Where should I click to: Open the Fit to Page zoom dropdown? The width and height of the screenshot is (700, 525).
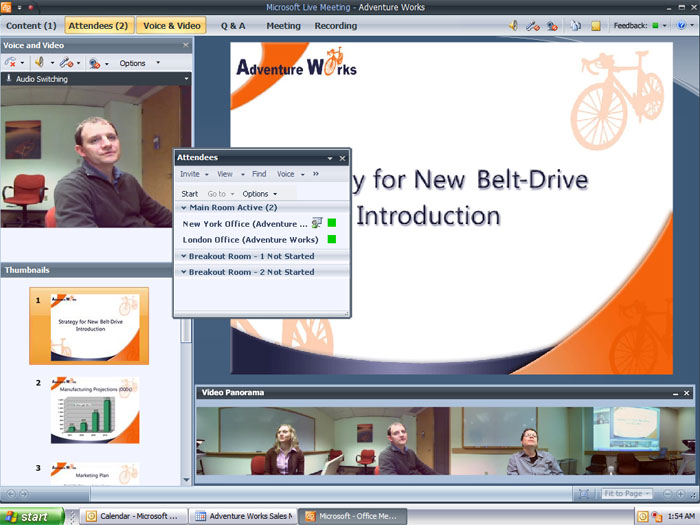627,494
